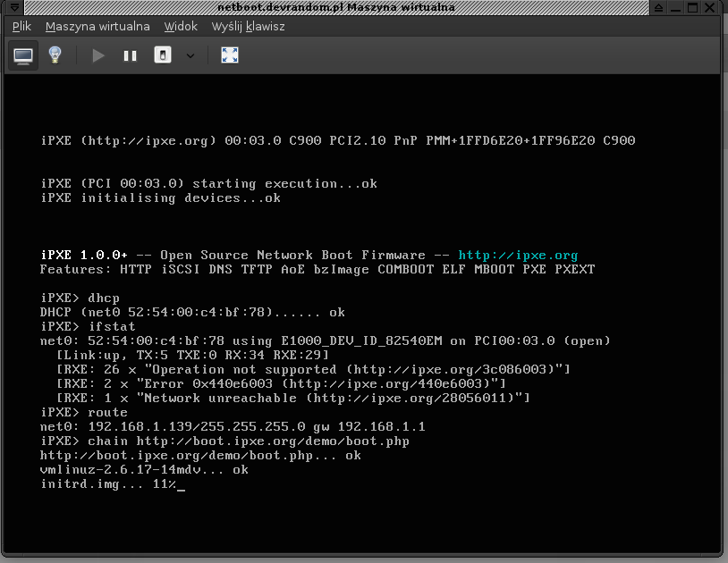
Task: Pause the virtual machine
Action: (x=130, y=55)
